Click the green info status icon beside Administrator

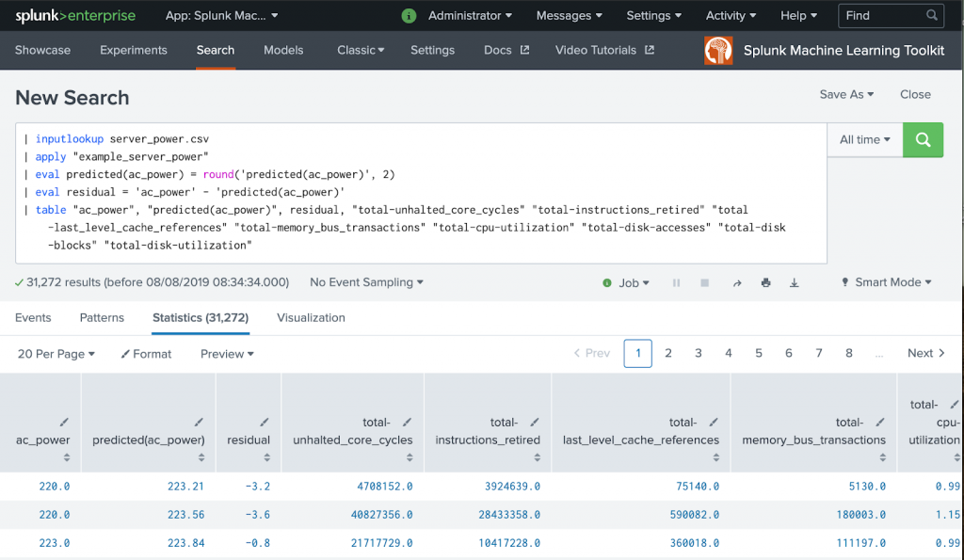pyautogui.click(x=409, y=16)
